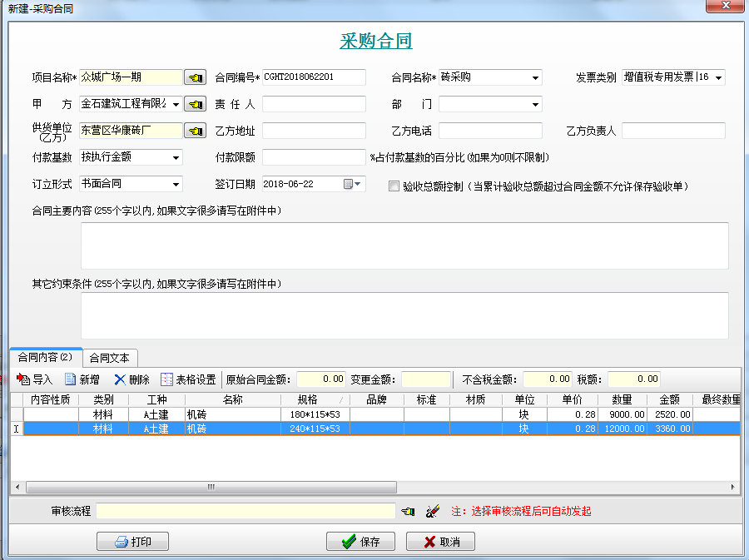The image size is (749, 560).
Task: Expand the 合同名称 dropdown
Action: (x=534, y=77)
